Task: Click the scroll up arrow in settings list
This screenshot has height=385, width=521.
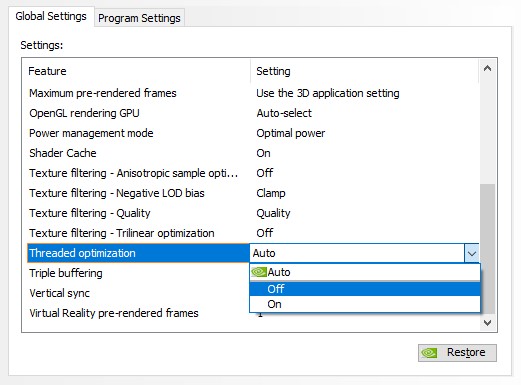Action: (x=487, y=69)
